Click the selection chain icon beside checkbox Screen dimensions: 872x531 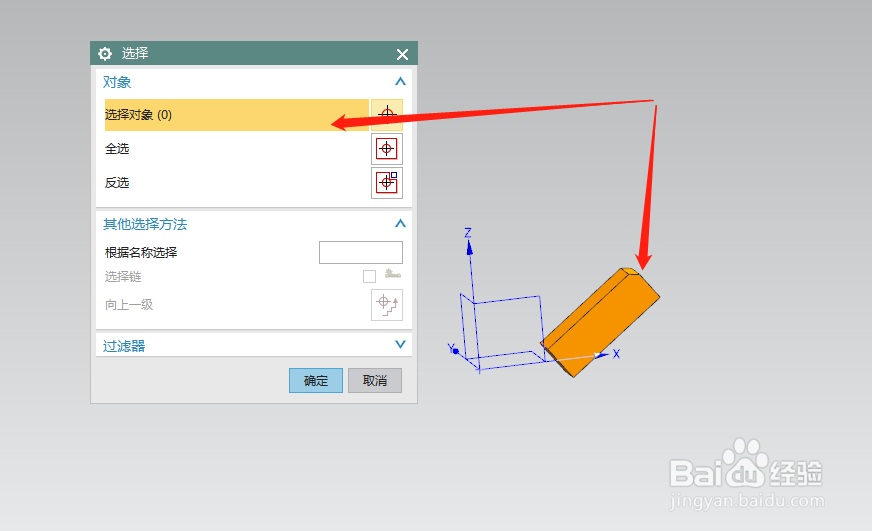click(393, 274)
